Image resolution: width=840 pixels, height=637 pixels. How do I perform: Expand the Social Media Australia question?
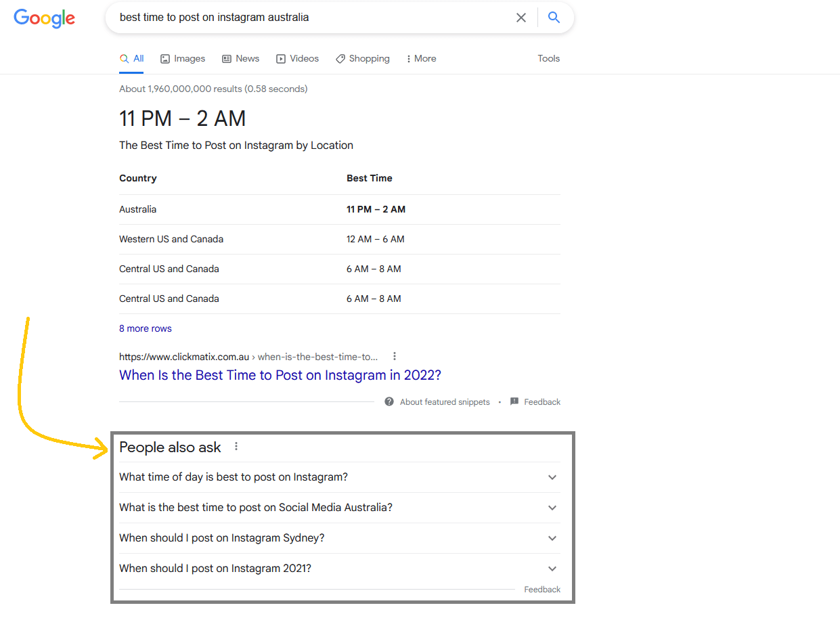[x=340, y=508]
